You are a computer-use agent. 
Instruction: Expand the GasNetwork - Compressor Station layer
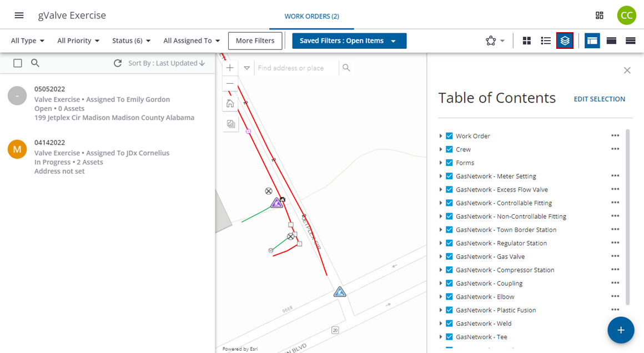[x=441, y=270]
